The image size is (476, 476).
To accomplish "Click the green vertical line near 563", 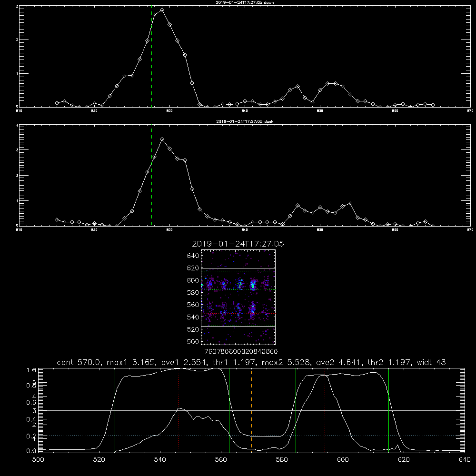I will [229, 410].
